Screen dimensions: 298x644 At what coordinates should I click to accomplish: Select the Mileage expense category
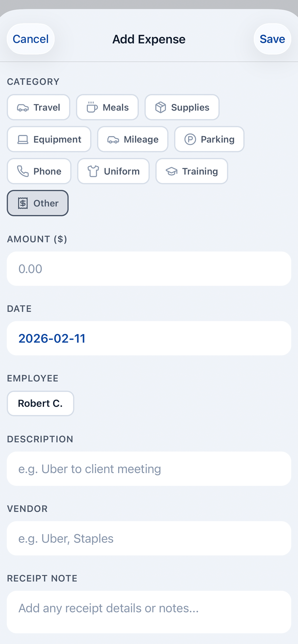[133, 139]
